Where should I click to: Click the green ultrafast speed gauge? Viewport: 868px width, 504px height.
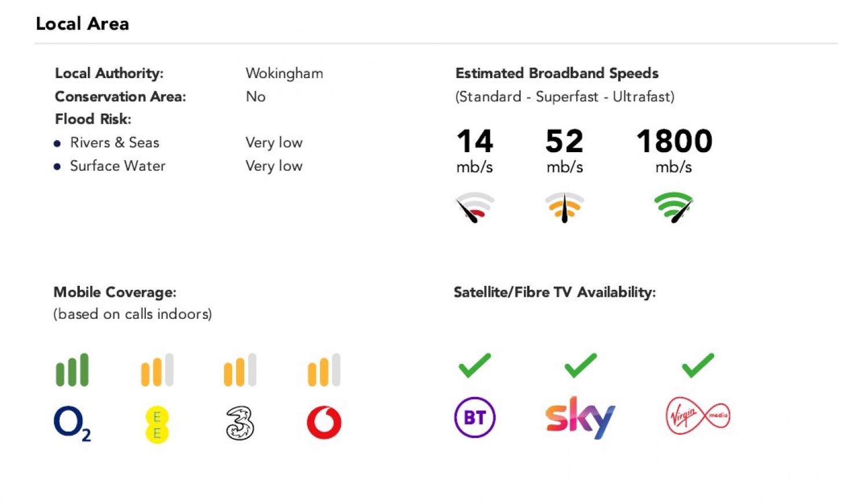(674, 207)
